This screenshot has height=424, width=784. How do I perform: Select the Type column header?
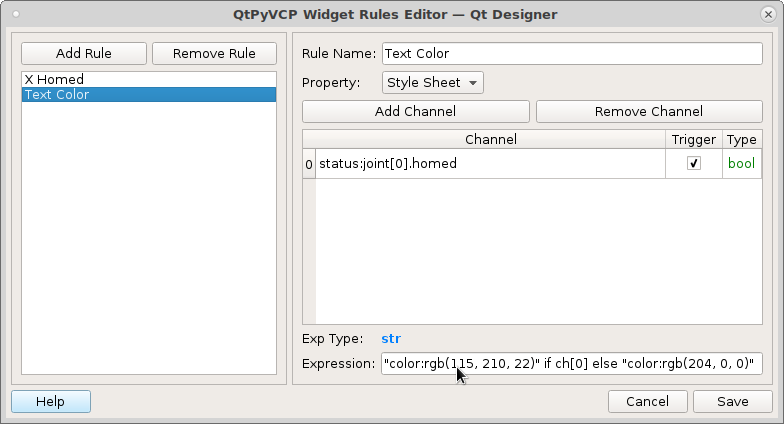coord(742,140)
